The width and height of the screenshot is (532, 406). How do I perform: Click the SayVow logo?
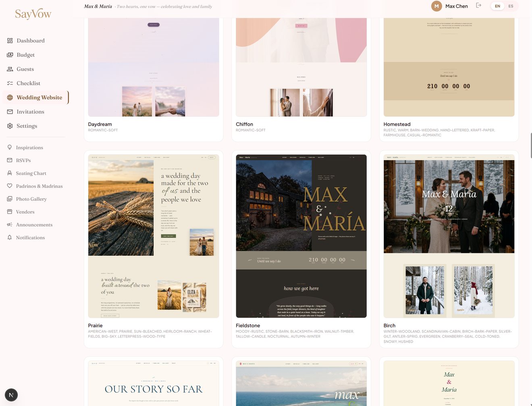coord(33,14)
